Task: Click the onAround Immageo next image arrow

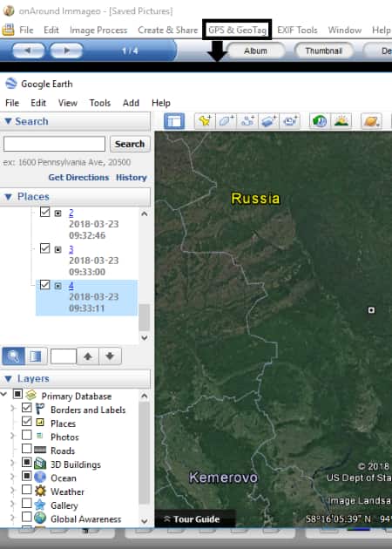Action: point(66,51)
